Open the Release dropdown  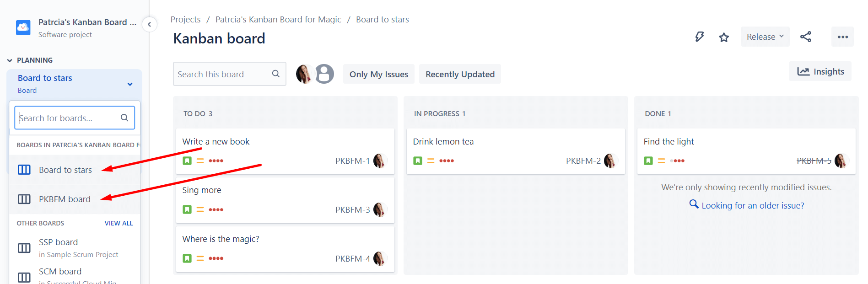[x=765, y=36]
